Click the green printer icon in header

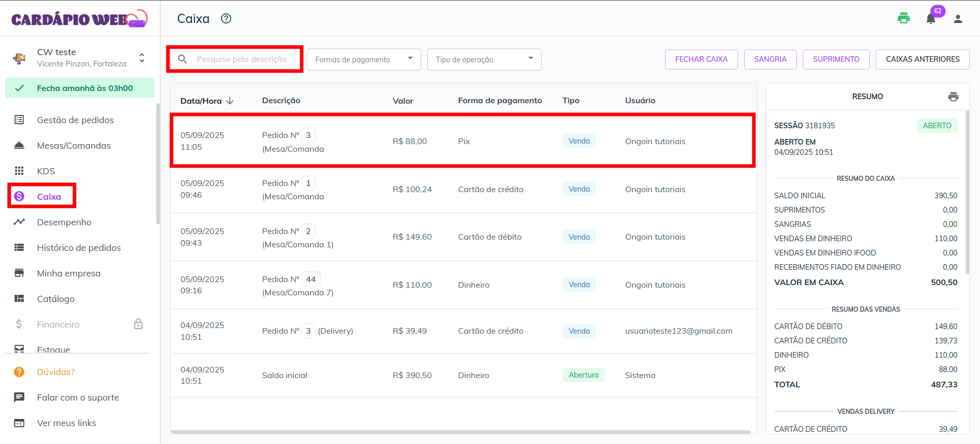(903, 18)
